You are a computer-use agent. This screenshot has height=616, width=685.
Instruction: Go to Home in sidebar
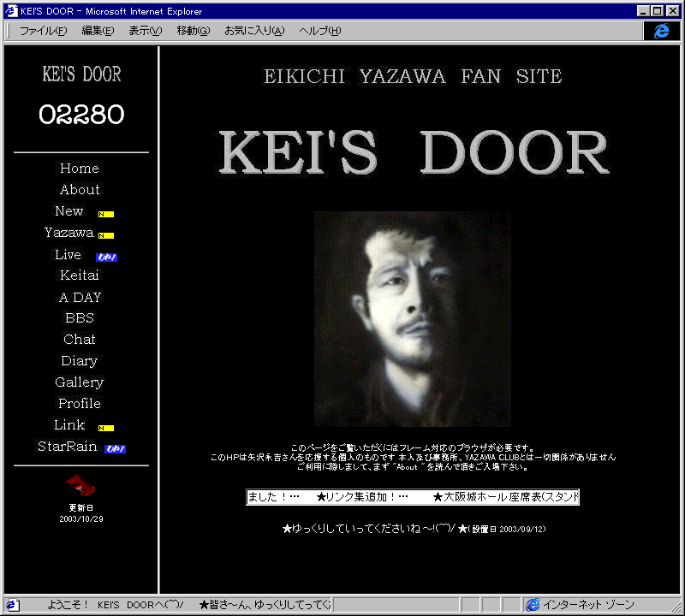80,168
